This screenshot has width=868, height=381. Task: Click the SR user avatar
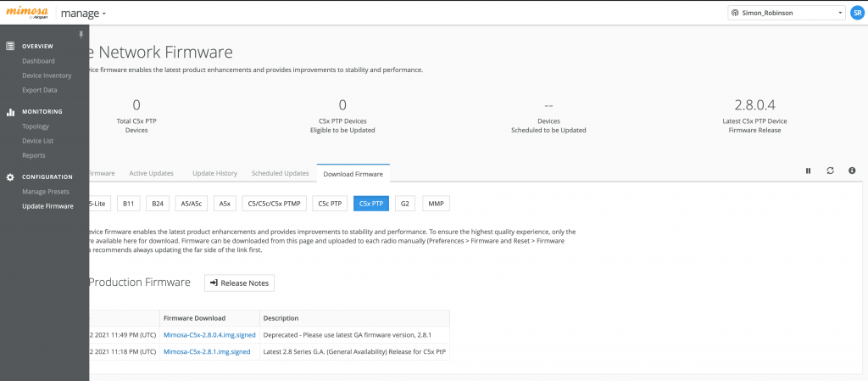(857, 13)
